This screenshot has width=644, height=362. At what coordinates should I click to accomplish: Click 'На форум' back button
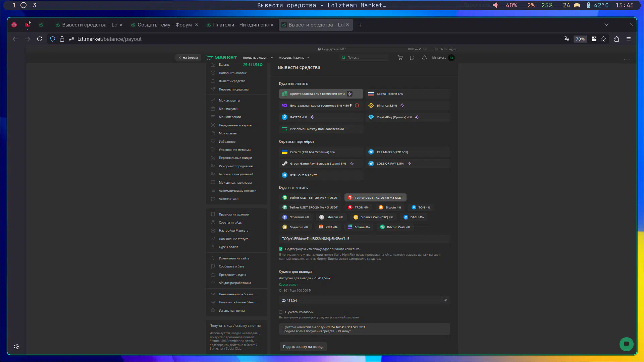pyautogui.click(x=188, y=58)
